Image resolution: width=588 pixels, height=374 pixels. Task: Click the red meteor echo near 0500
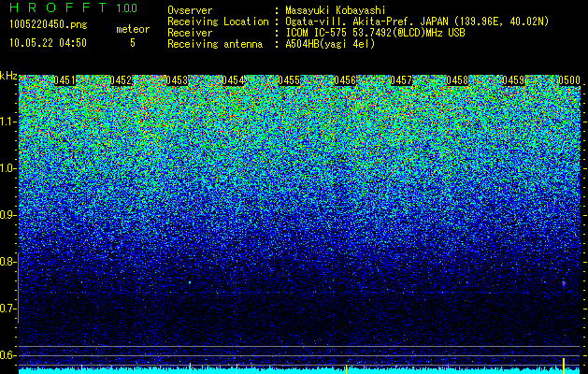click(x=564, y=283)
